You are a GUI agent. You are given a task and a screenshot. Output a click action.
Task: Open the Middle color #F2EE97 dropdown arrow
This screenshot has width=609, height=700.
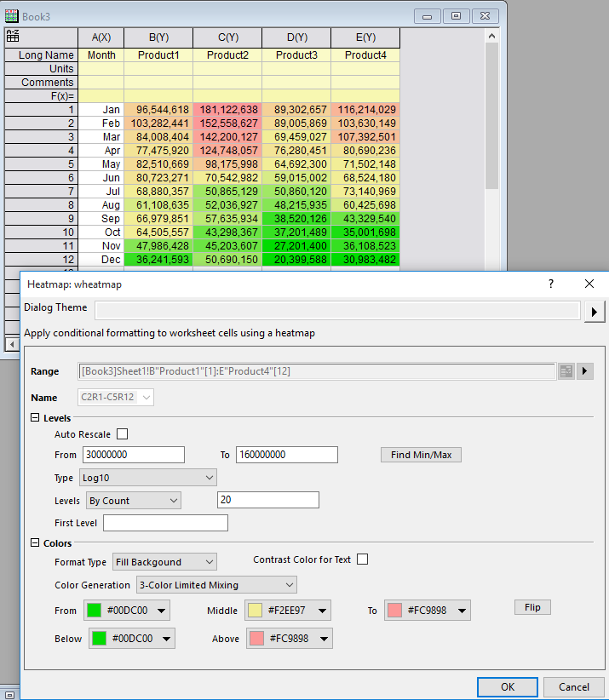pyautogui.click(x=322, y=611)
